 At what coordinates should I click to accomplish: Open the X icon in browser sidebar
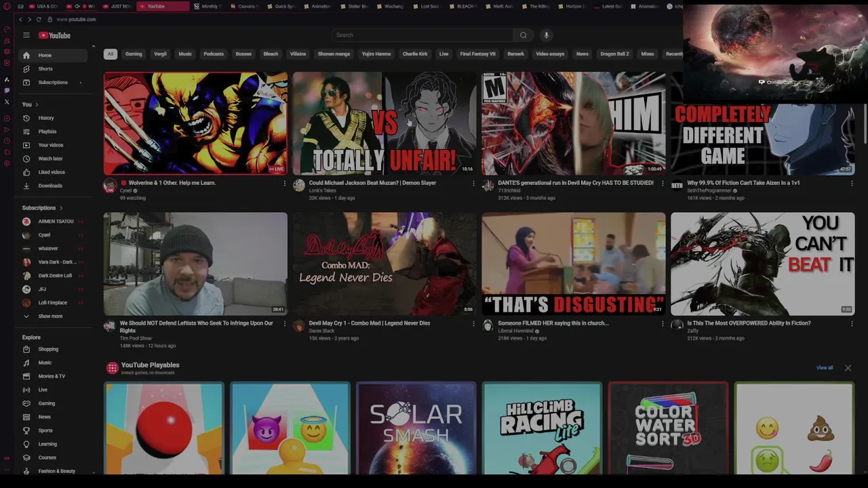click(7, 102)
